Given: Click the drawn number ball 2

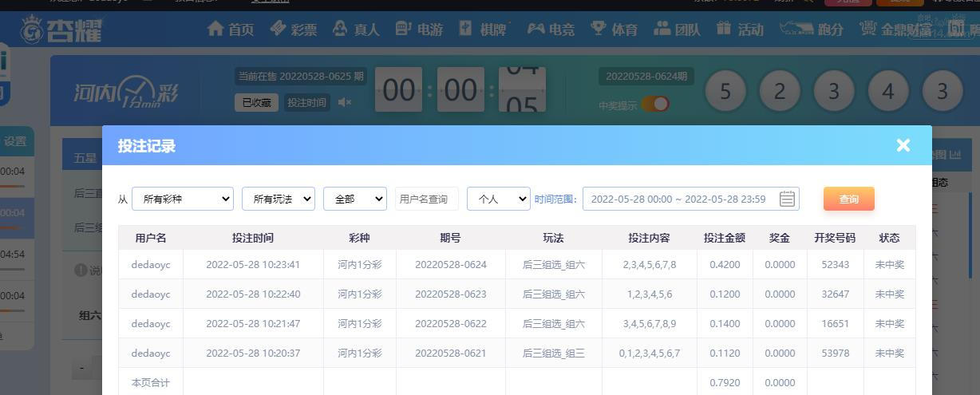Looking at the screenshot, I should coord(780,91).
